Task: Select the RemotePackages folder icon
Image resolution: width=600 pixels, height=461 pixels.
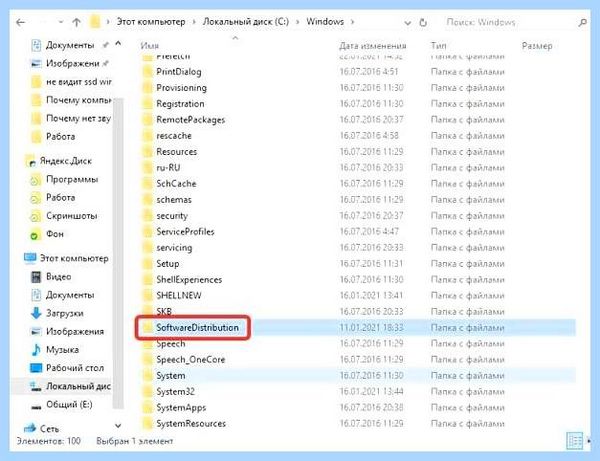Action: [147, 120]
